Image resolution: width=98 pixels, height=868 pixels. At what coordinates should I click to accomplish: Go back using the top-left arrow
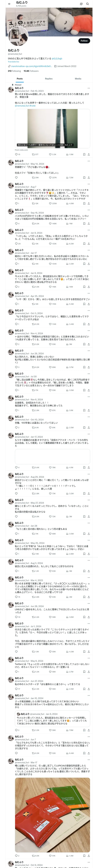tap(9, 4)
